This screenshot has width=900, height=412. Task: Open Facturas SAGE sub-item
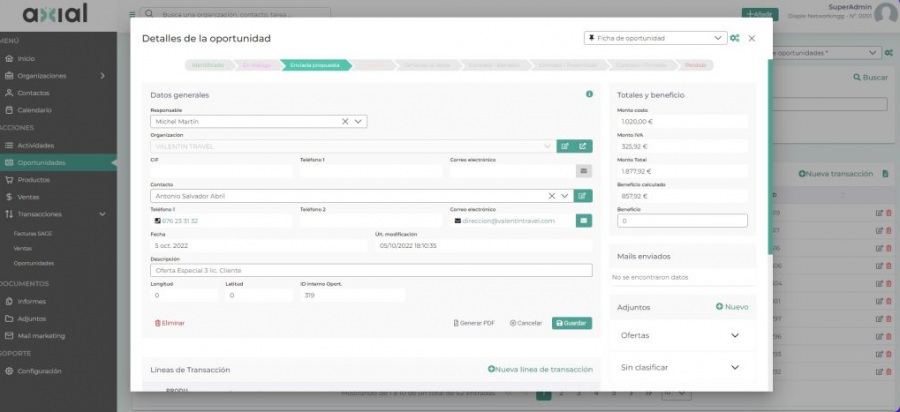click(x=33, y=234)
